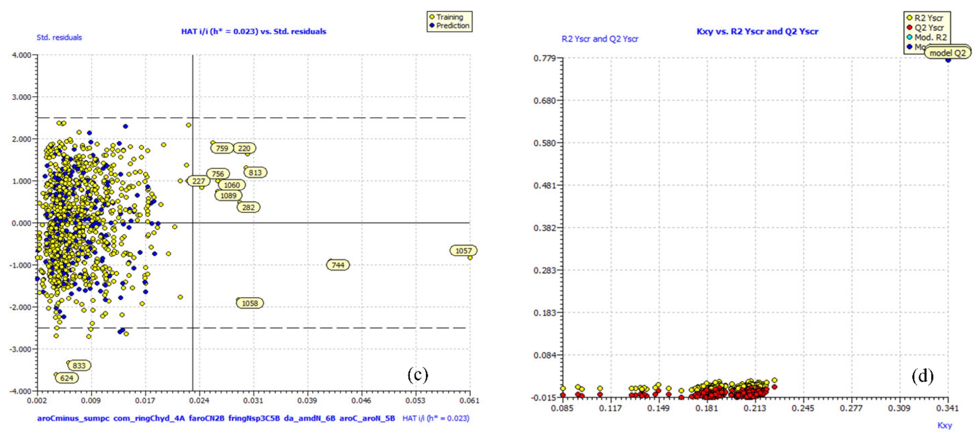
Task: Click data point label 759
Action: [222, 148]
